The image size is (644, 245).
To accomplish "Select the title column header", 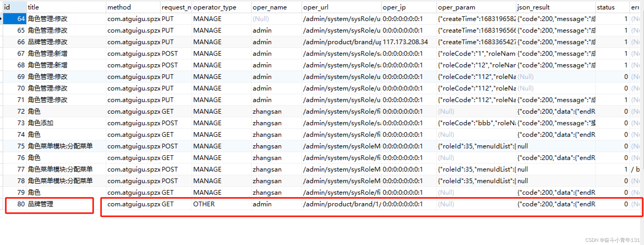I will (66, 7).
